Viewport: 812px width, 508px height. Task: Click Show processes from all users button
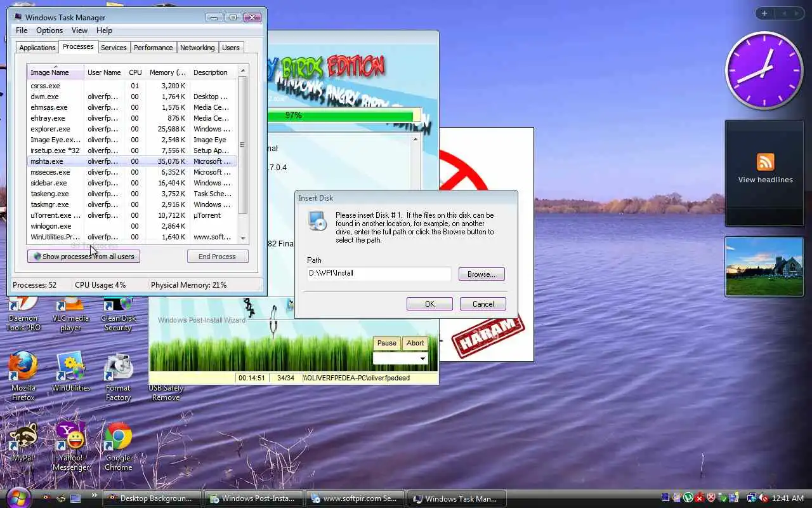[x=84, y=257]
